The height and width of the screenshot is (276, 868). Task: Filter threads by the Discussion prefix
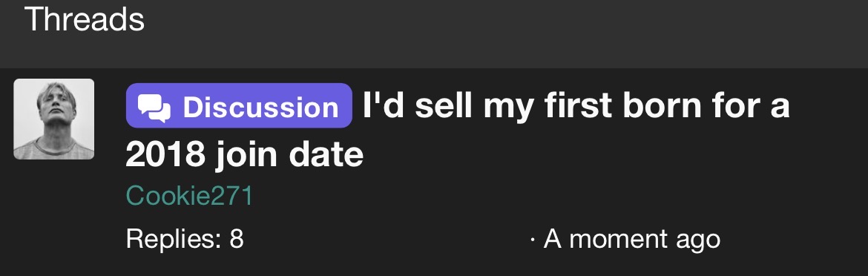[x=239, y=105]
